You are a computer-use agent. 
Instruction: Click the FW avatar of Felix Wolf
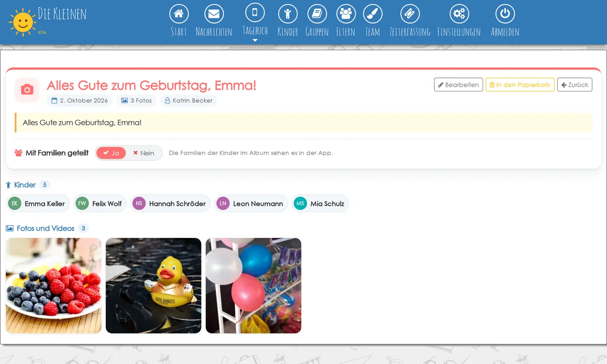click(x=82, y=203)
